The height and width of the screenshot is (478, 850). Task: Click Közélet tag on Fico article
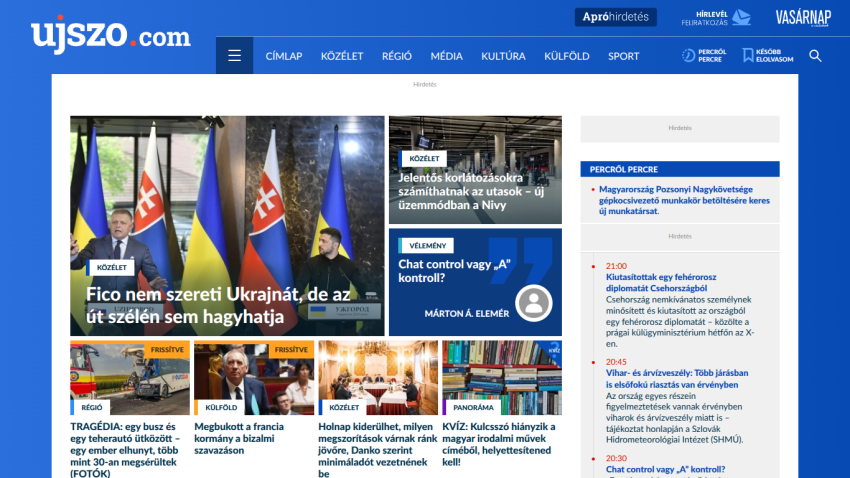[x=111, y=267]
